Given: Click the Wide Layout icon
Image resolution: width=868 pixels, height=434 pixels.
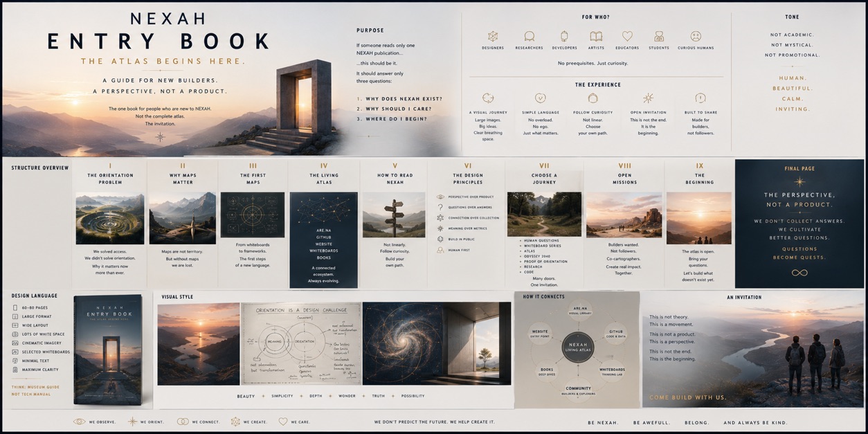Looking at the screenshot, I should (x=15, y=325).
